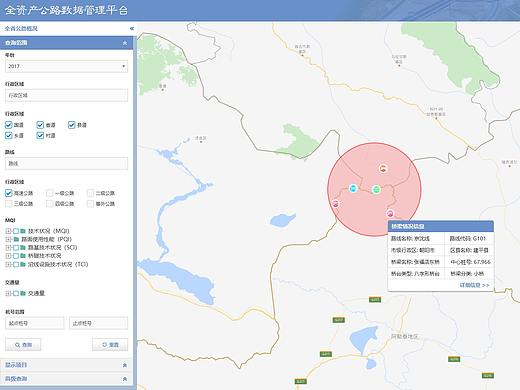Uncheck the 乡道 checkbox
Viewport: 520px width, 390px height.
[9, 136]
